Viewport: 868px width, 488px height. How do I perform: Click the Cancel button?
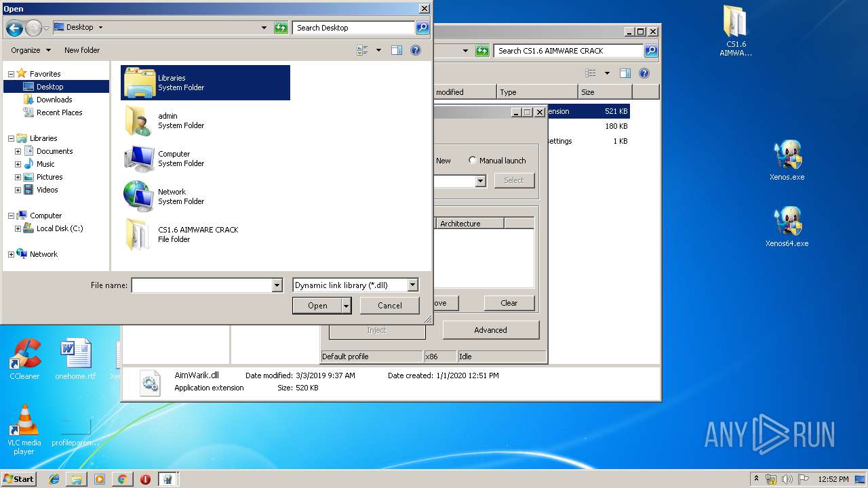[389, 306]
